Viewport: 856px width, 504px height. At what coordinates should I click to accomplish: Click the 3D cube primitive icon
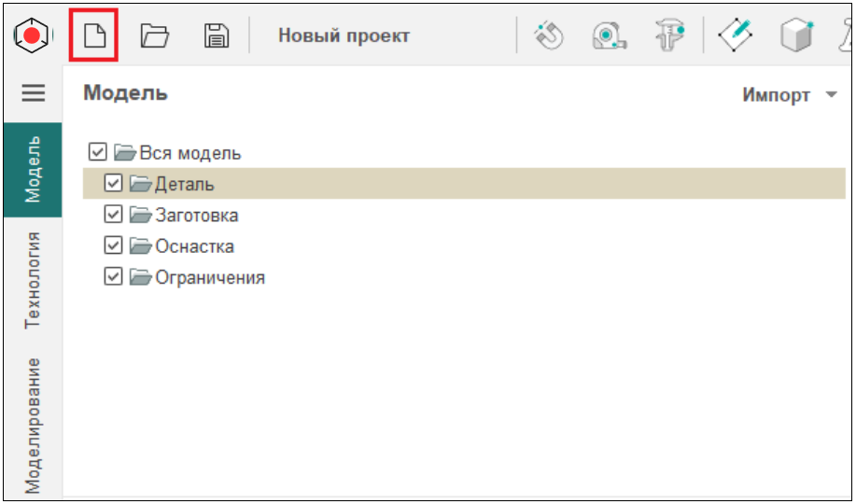[x=794, y=36]
